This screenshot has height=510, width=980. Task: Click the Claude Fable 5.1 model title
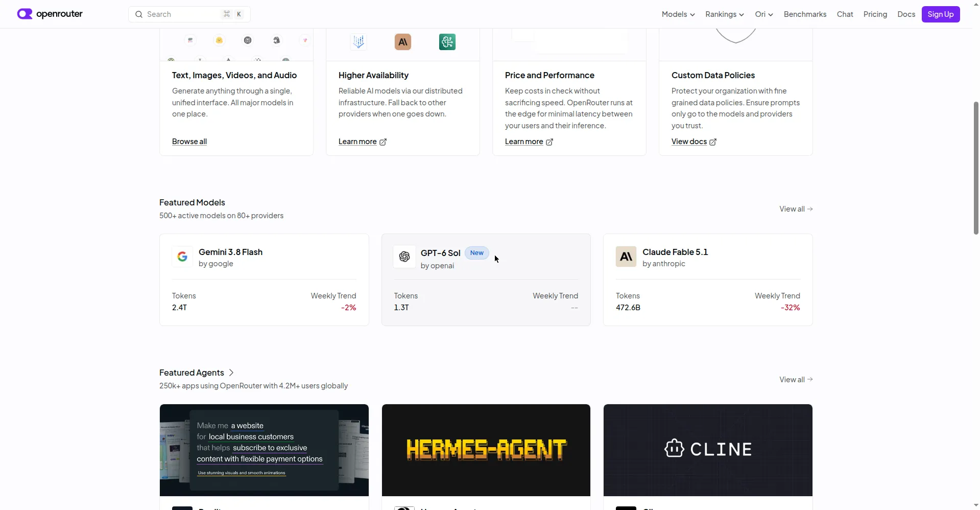click(x=675, y=252)
